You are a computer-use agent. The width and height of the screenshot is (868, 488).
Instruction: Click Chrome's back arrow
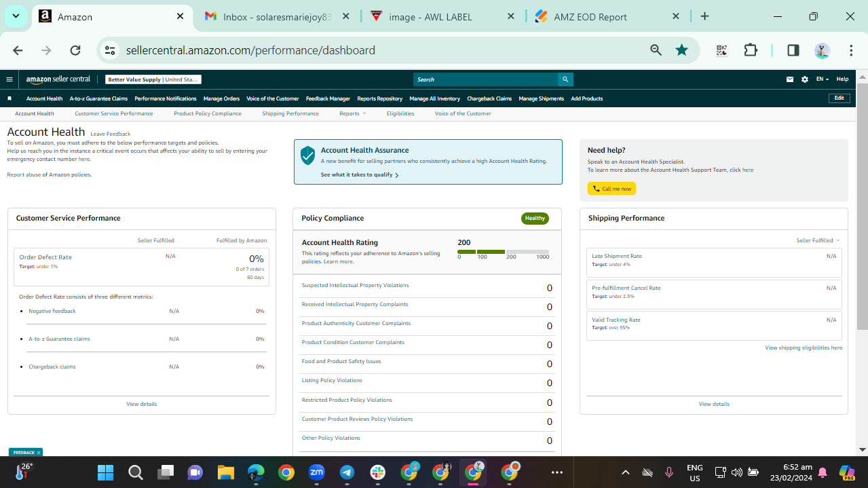(x=18, y=50)
